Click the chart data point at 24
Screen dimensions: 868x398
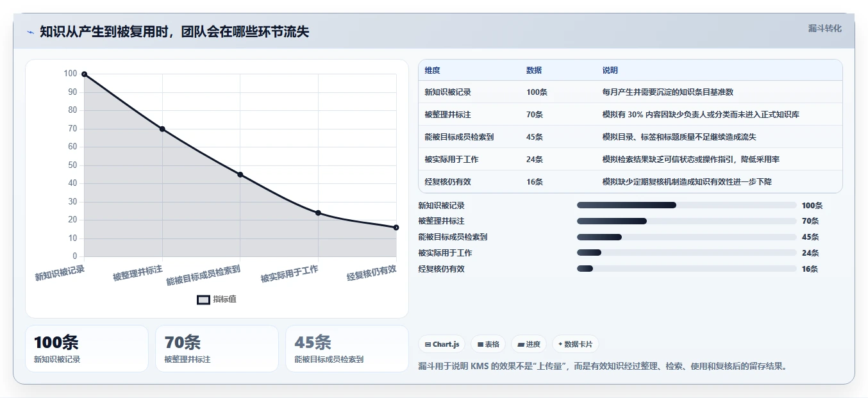(x=318, y=213)
